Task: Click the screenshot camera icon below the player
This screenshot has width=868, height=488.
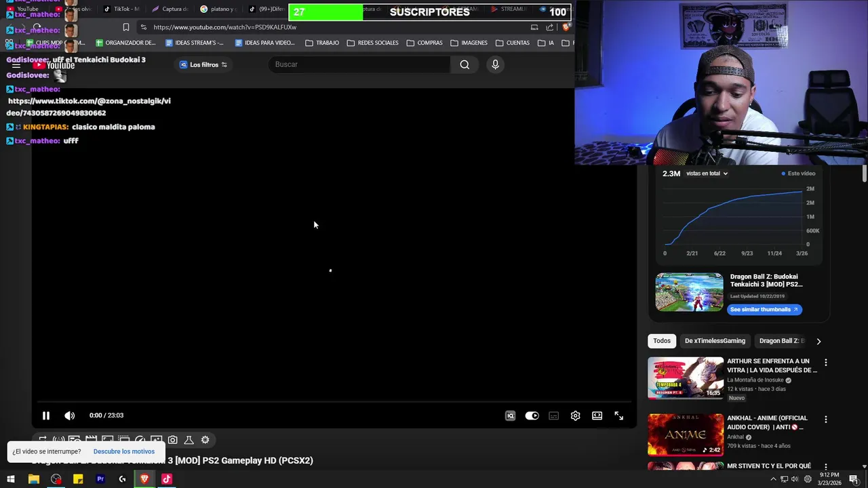Action: pos(173,440)
